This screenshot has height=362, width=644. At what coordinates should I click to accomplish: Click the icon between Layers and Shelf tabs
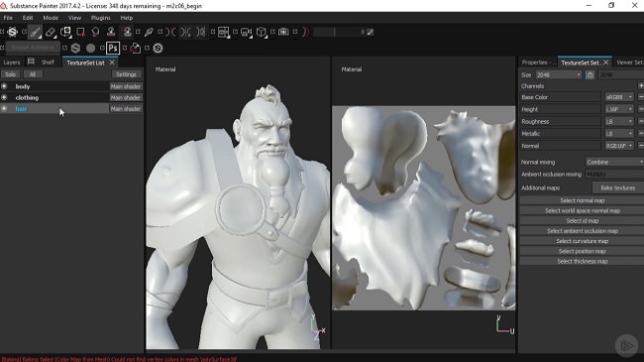pyautogui.click(x=31, y=62)
